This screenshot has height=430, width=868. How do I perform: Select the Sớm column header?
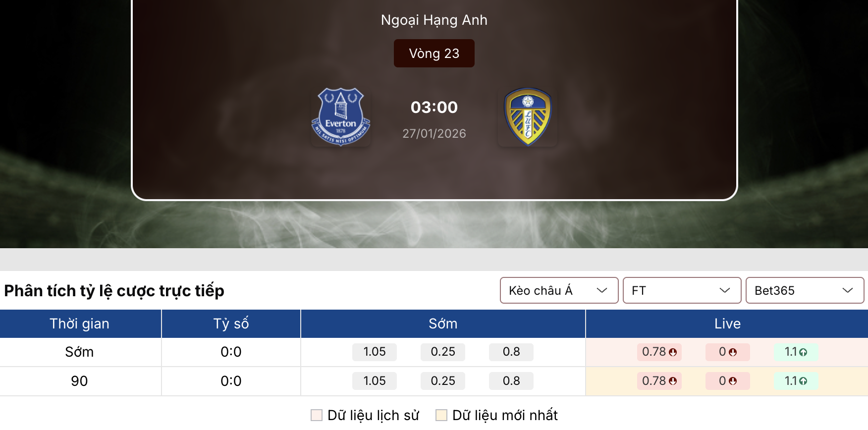click(x=443, y=323)
